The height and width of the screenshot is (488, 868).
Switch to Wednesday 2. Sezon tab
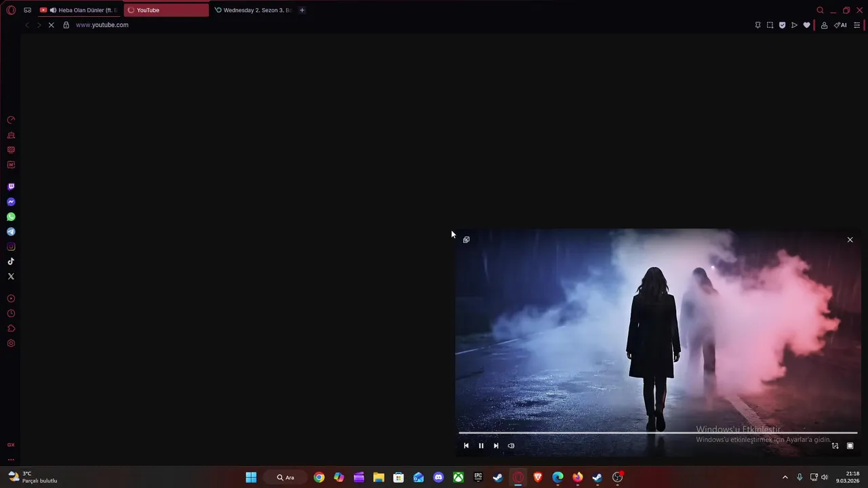pos(253,10)
